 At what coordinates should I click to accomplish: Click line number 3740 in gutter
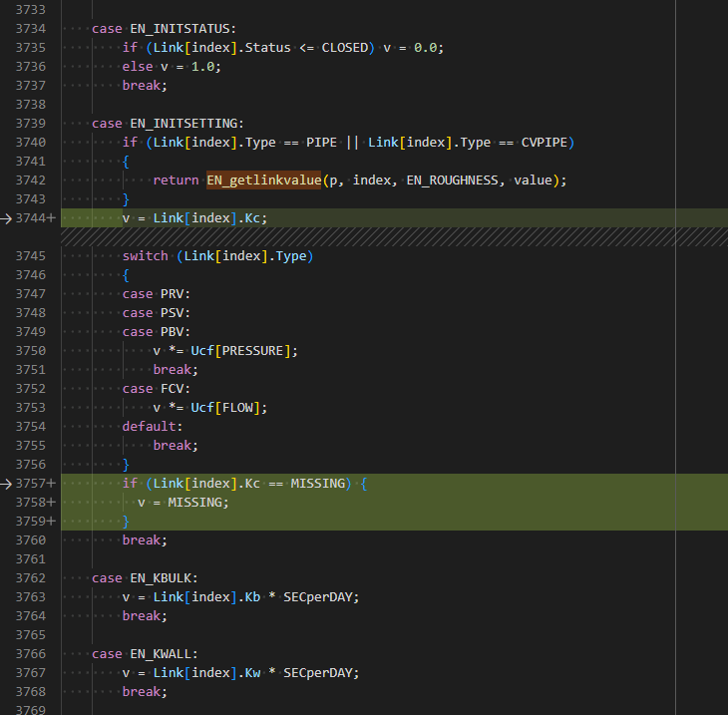pos(31,143)
